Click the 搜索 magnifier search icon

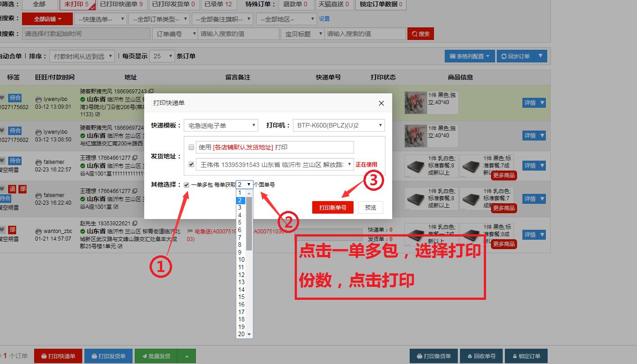click(x=414, y=33)
